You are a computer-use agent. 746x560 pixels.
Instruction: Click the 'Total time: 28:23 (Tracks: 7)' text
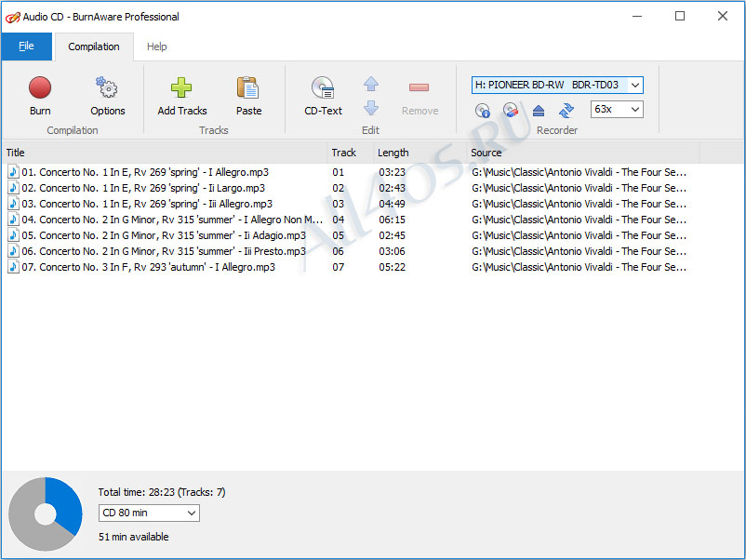coord(162,492)
